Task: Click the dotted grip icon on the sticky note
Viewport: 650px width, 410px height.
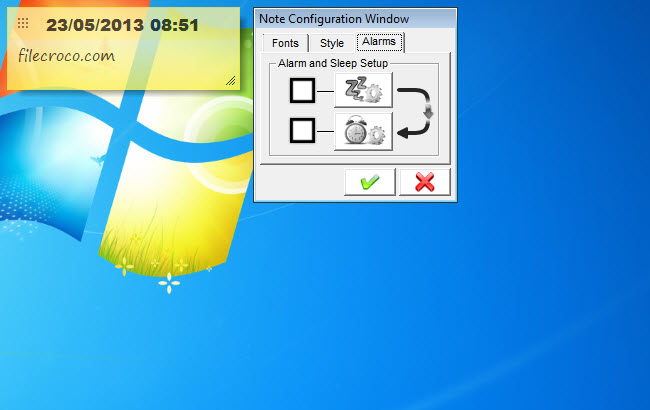Action: (23, 23)
